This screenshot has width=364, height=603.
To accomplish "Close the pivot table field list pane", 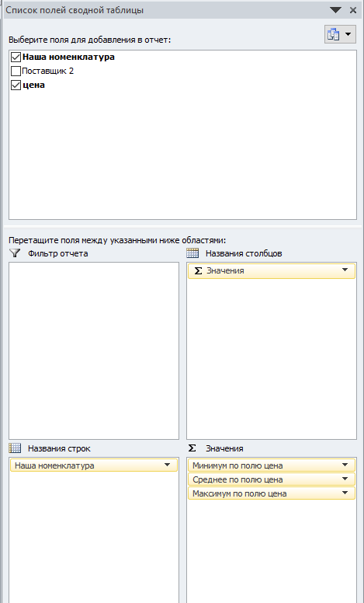I will pos(353,10).
